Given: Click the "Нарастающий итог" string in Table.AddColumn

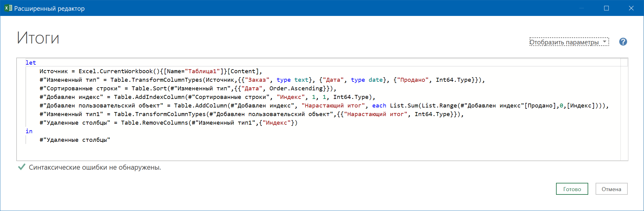Looking at the screenshot, I should point(333,105).
